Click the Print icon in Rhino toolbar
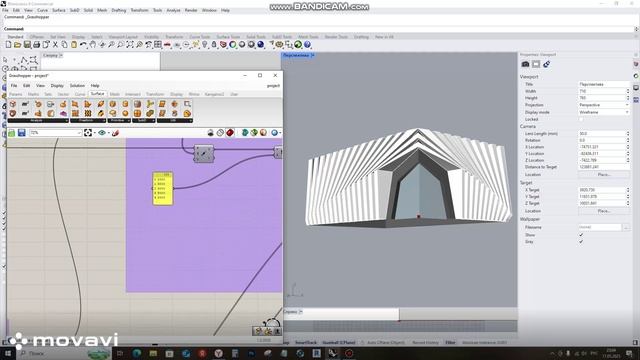This screenshot has width=640, height=360. tap(36, 44)
